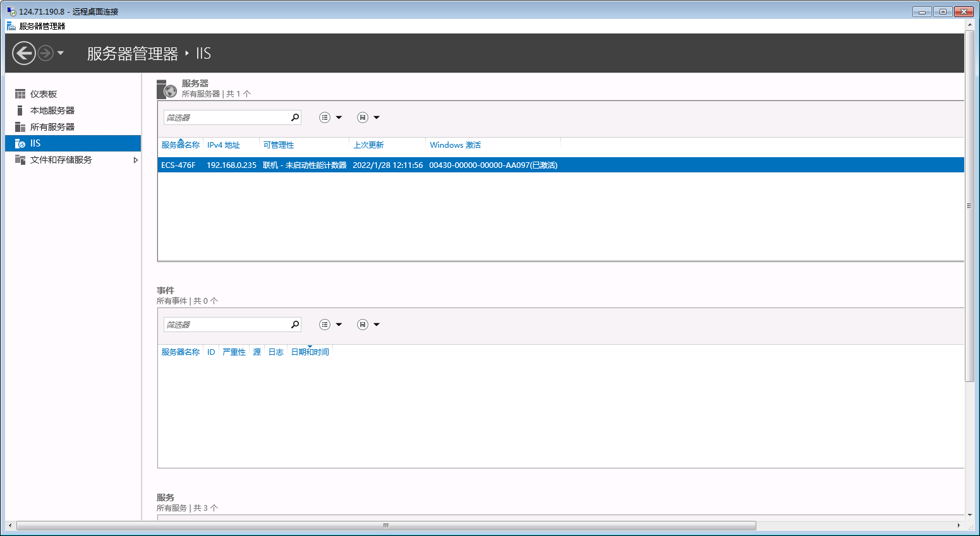The image size is (980, 536).
Task: Click the horizontal scrollbar left arrow
Action: [10, 525]
